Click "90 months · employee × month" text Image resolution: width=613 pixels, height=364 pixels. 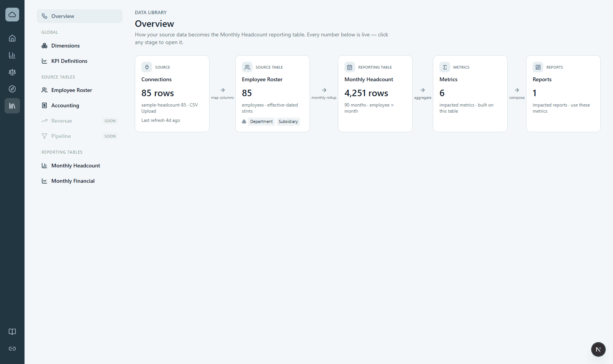click(x=369, y=108)
